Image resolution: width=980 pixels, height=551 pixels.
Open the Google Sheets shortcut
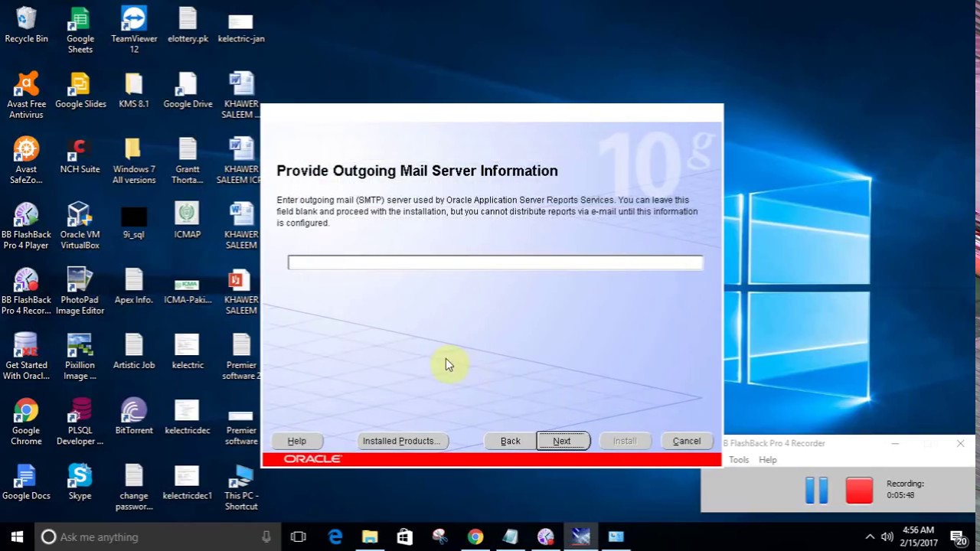(80, 31)
